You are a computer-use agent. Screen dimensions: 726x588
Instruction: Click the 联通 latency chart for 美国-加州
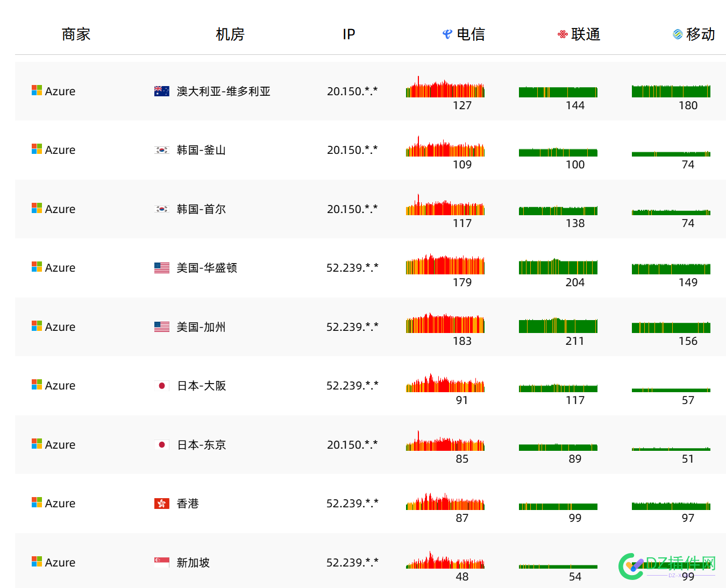pyautogui.click(x=558, y=325)
